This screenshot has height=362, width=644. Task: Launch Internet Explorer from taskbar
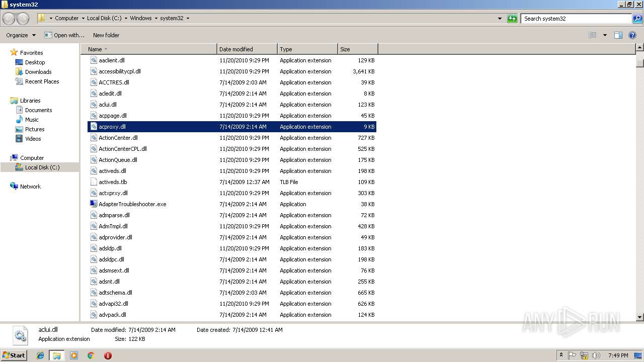coord(40,355)
